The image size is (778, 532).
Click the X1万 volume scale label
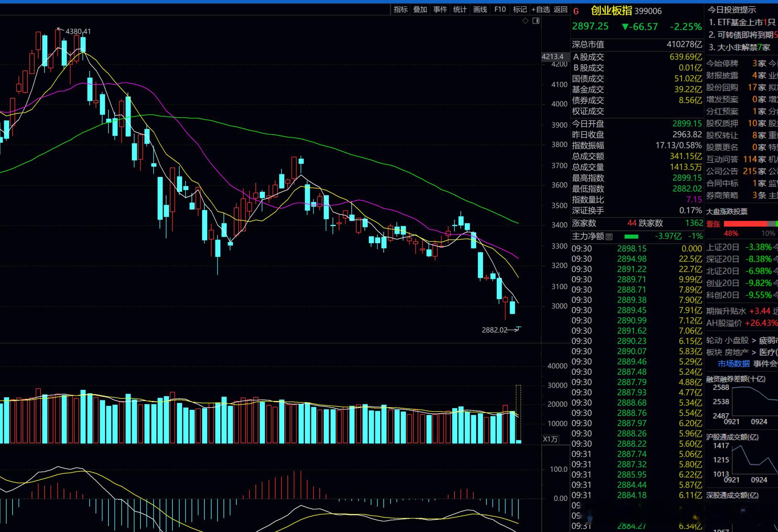(550, 439)
